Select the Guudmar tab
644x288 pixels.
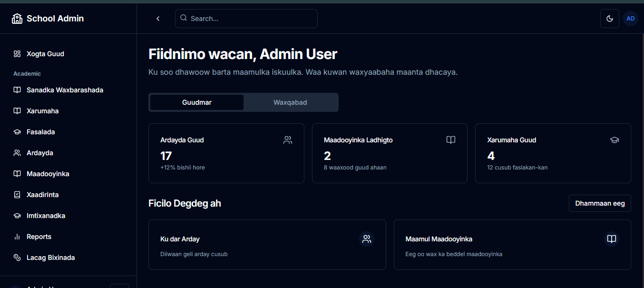point(197,102)
